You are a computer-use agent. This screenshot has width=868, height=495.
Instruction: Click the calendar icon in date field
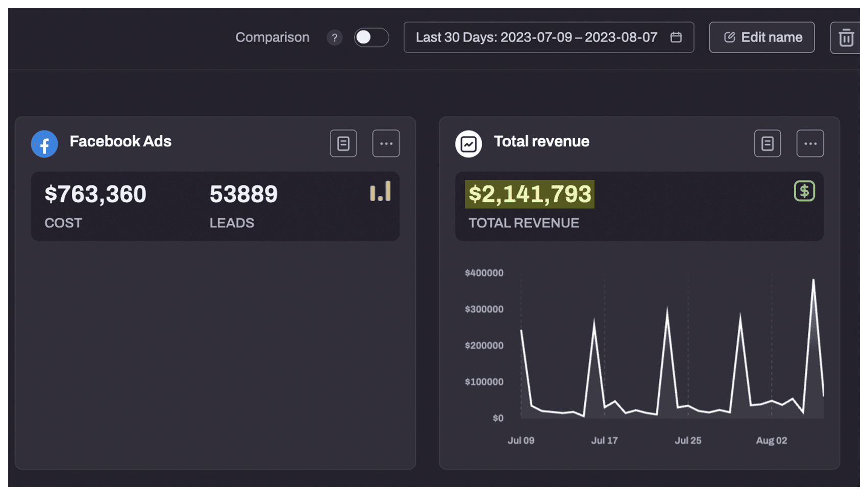[x=676, y=38]
